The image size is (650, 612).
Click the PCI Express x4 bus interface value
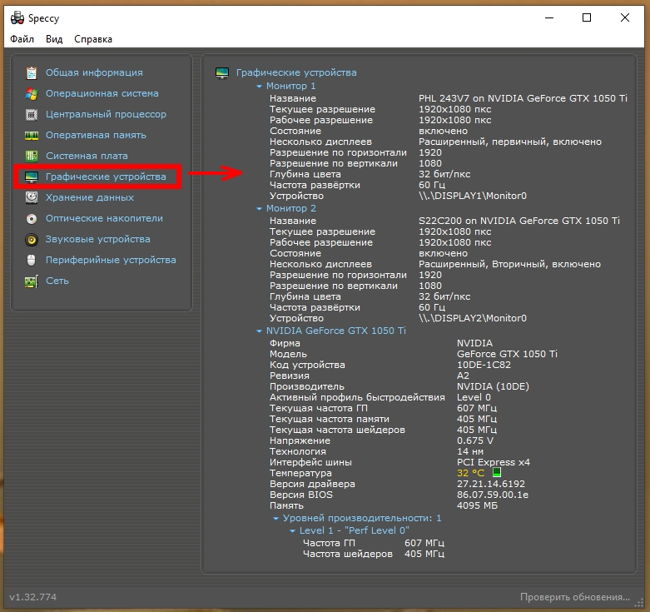click(493, 462)
